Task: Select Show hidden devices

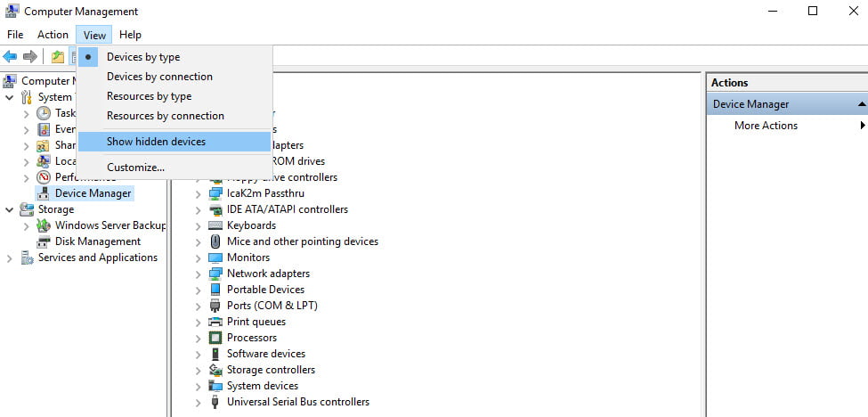Action: [174, 142]
